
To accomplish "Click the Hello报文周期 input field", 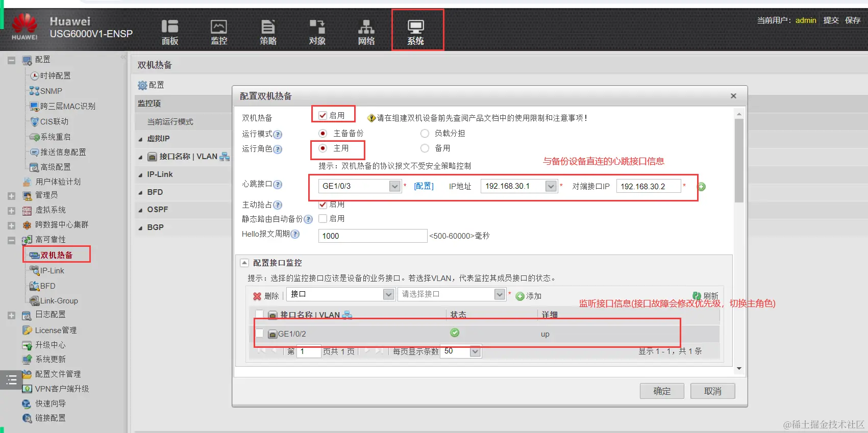I will (373, 236).
